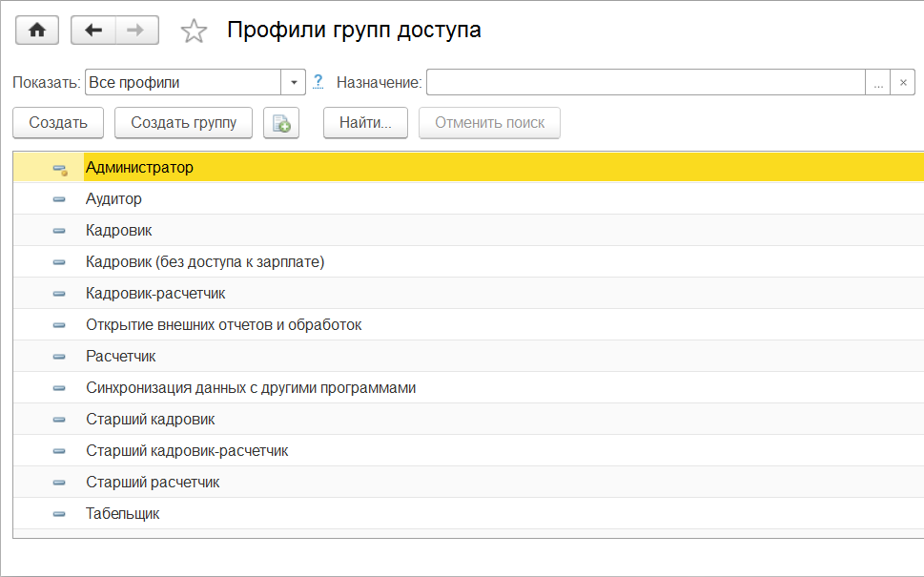Click inside the Назначение input field
Image resolution: width=924 pixels, height=577 pixels.
645,83
